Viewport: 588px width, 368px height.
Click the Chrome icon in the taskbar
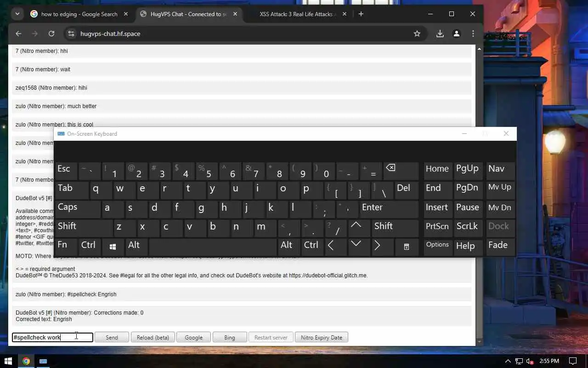point(26,361)
